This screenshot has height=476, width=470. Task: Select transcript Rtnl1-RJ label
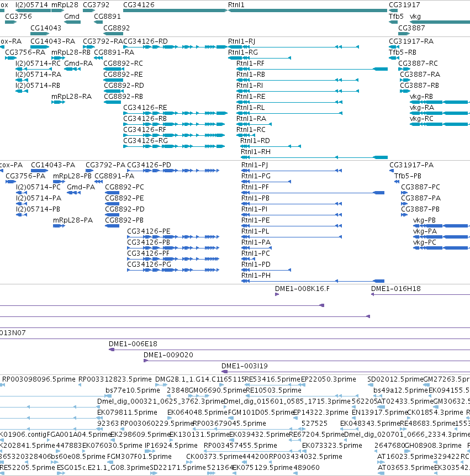(x=241, y=41)
